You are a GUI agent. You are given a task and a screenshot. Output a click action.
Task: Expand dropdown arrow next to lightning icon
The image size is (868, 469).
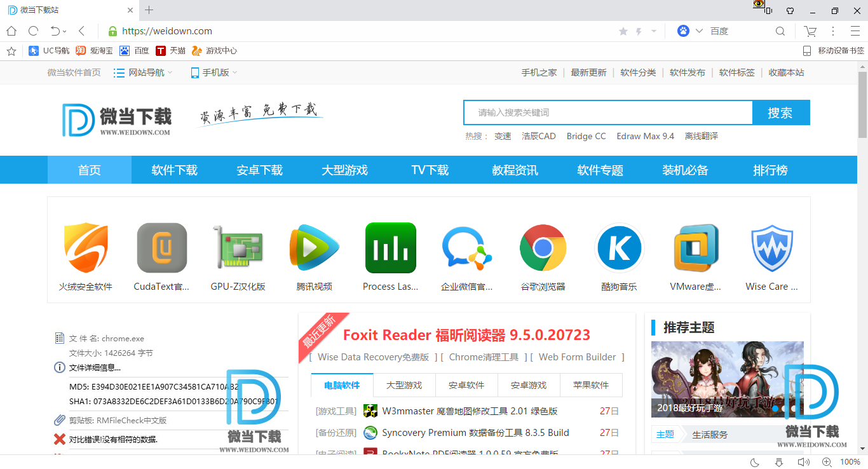[x=654, y=31]
